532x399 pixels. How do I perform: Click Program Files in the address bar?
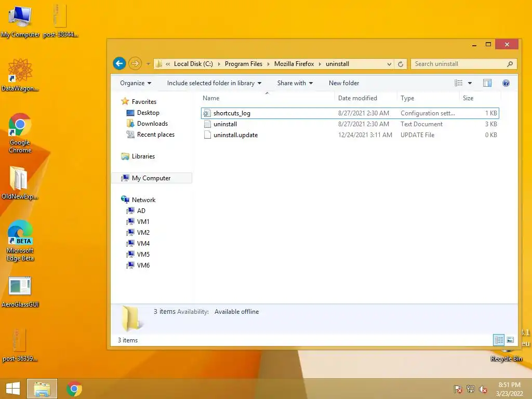tap(243, 64)
